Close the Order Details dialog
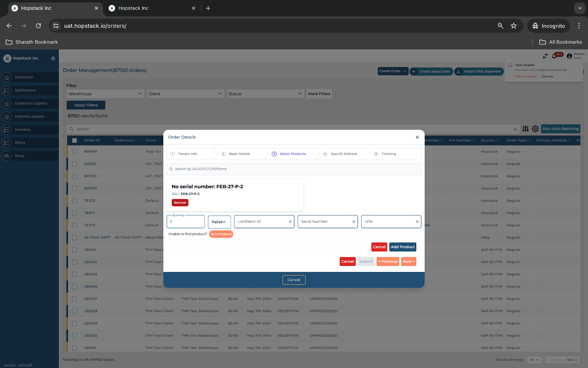 (417, 137)
